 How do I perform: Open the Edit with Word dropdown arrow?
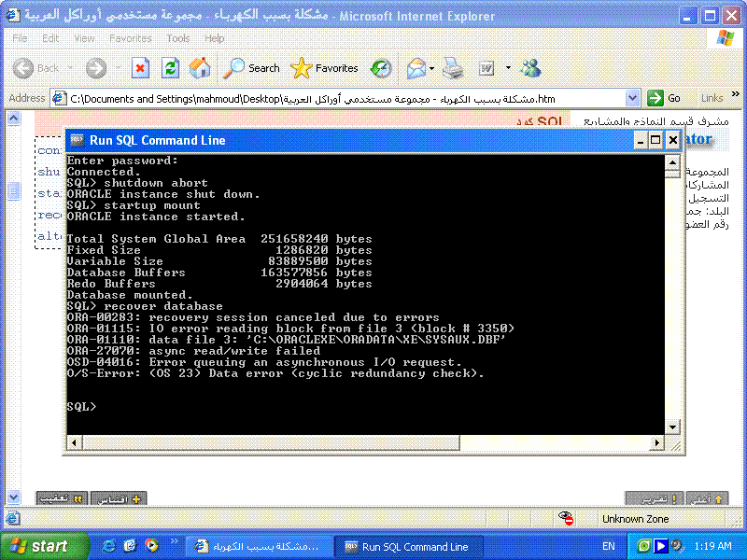(508, 68)
